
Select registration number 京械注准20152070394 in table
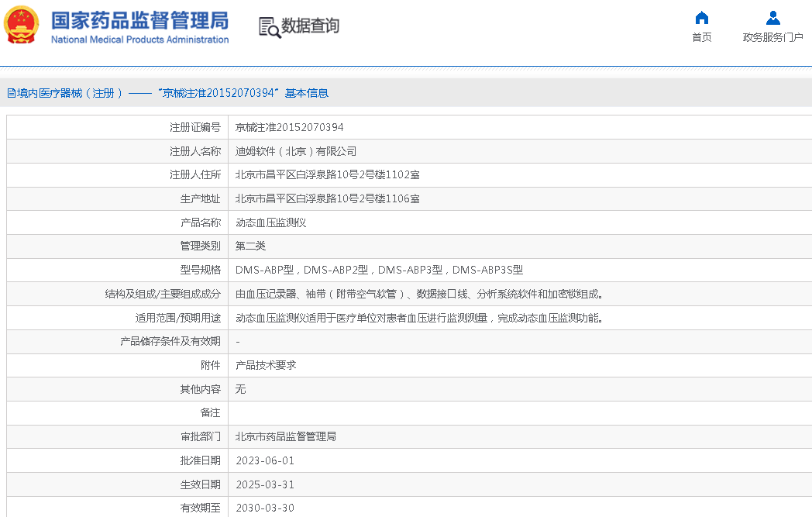289,127
